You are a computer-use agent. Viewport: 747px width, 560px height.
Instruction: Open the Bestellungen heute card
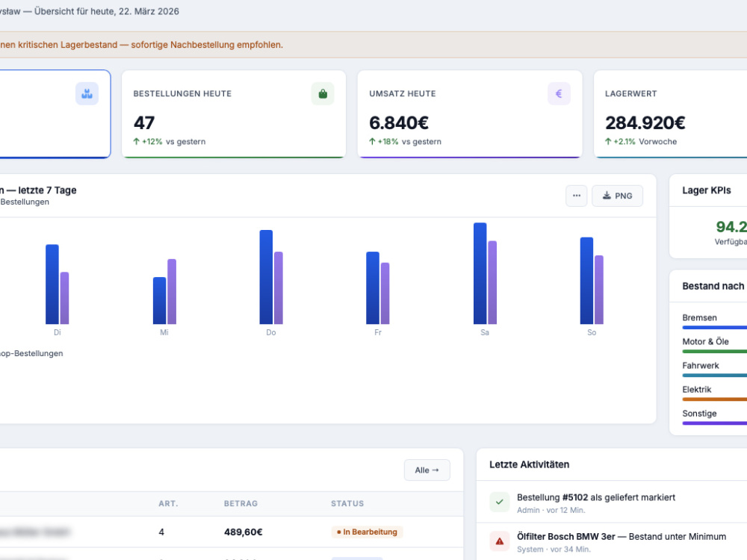(x=233, y=114)
